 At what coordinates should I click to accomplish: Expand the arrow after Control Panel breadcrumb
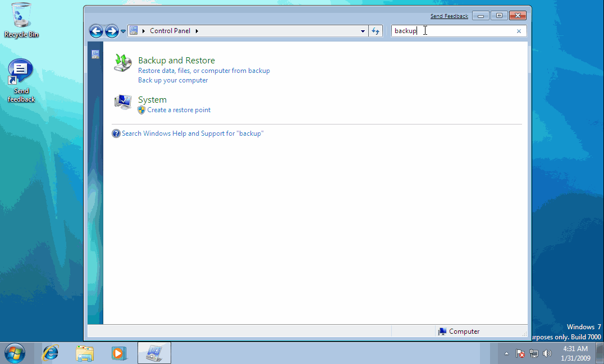(197, 31)
